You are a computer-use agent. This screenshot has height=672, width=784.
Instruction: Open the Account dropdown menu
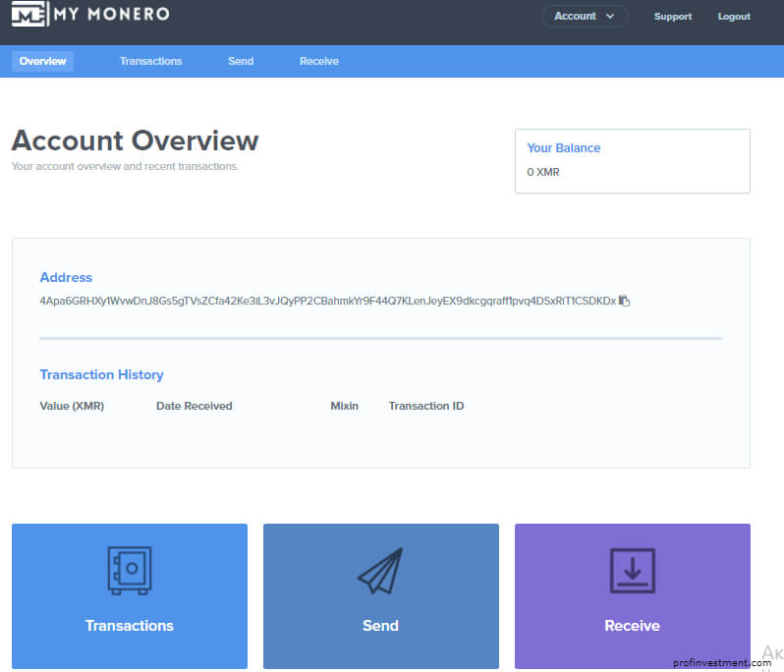584,16
